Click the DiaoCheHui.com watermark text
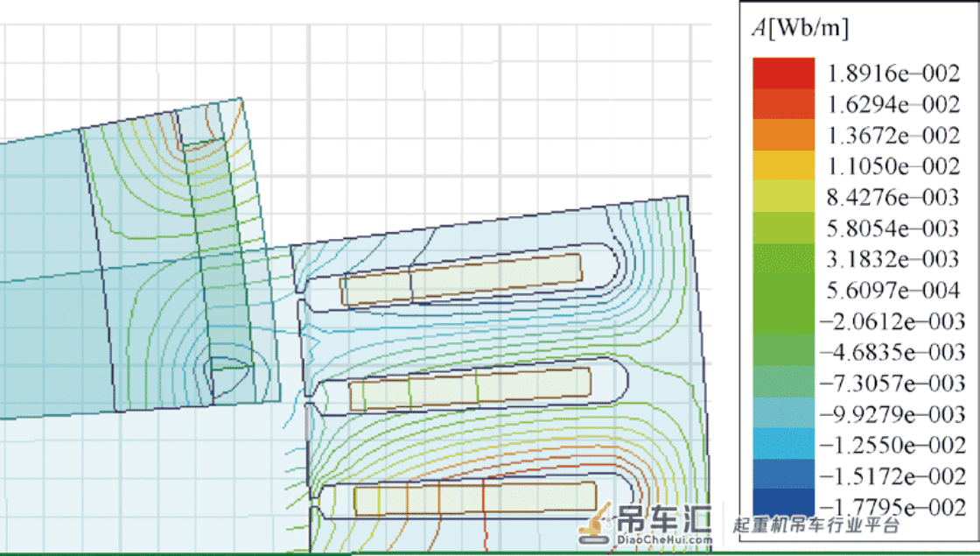 point(664,539)
